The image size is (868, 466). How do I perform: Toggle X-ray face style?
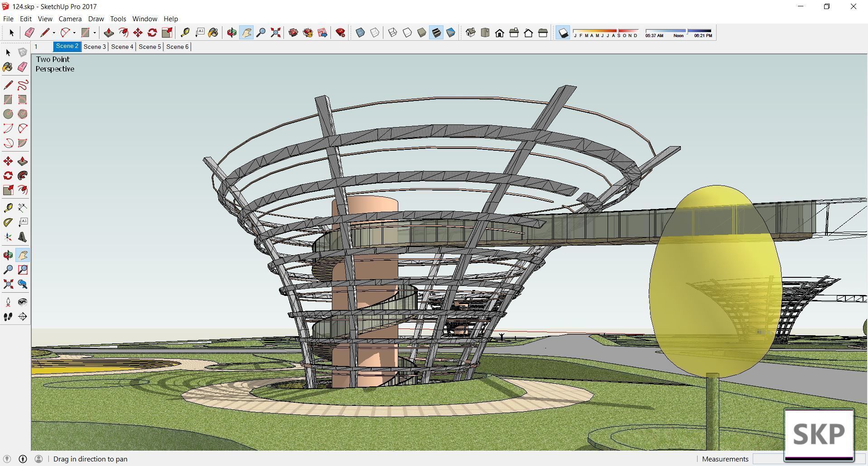coord(360,33)
